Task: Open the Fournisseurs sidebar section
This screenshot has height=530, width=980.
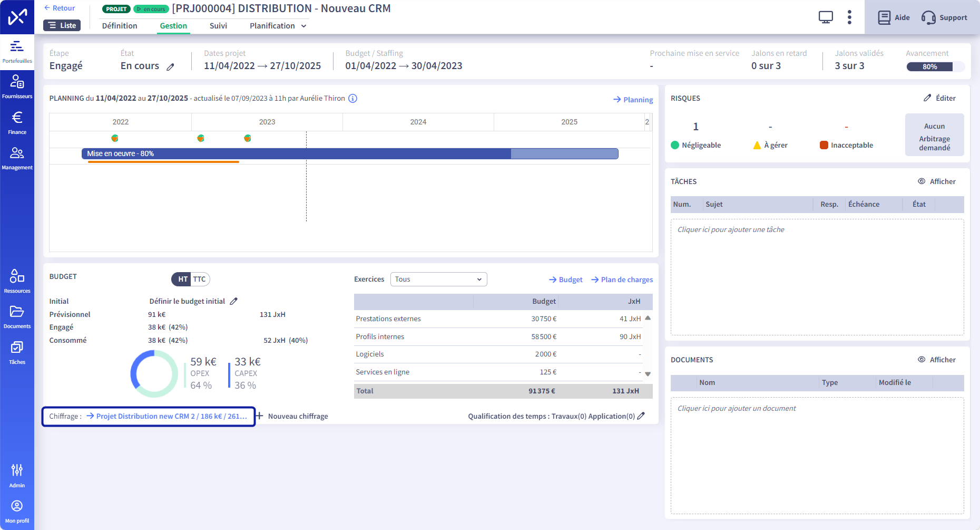Action: [17, 88]
